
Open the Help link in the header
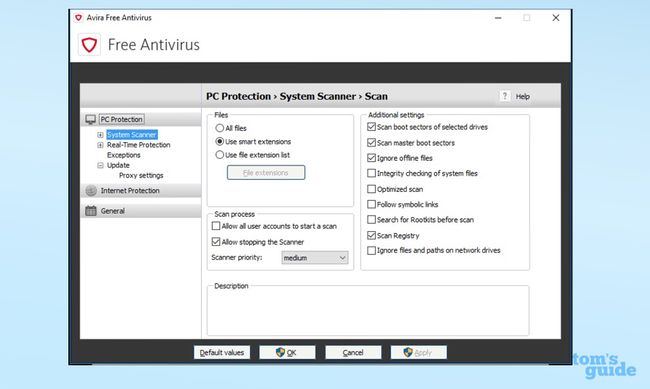pos(522,97)
